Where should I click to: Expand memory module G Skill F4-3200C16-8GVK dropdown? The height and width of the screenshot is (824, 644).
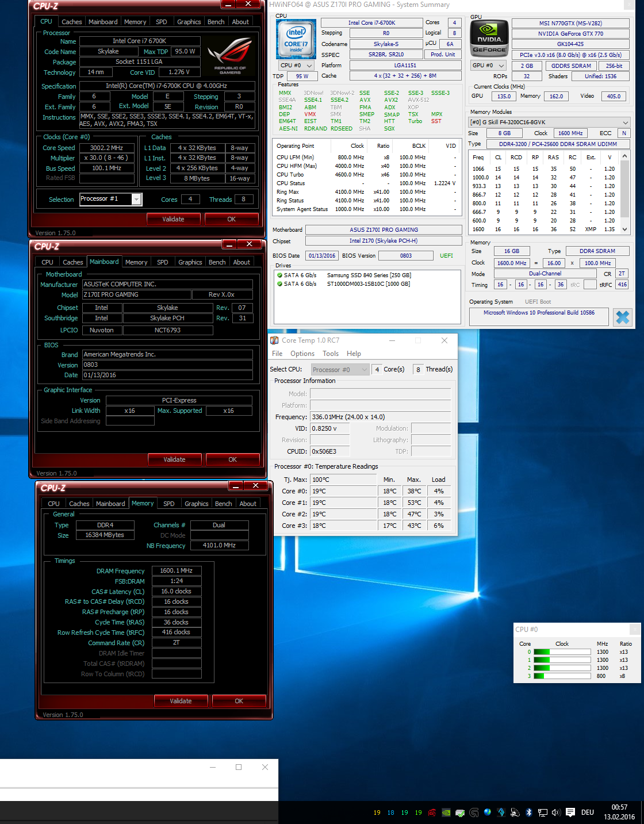[x=549, y=122]
